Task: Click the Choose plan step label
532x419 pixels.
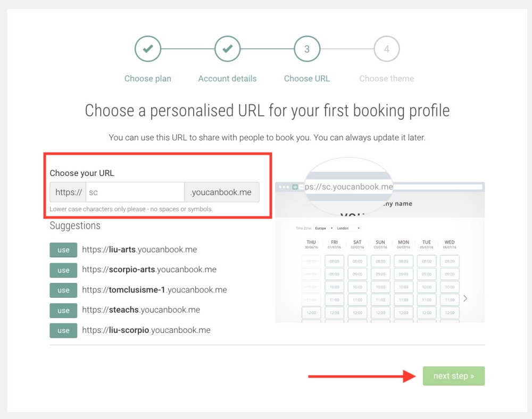Action: point(147,79)
